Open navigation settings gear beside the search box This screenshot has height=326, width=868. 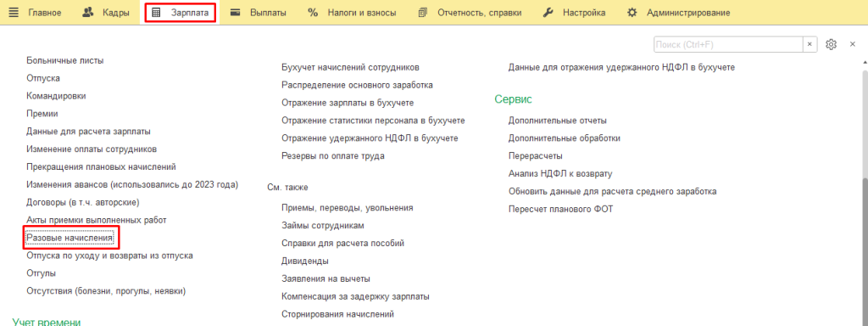(831, 44)
